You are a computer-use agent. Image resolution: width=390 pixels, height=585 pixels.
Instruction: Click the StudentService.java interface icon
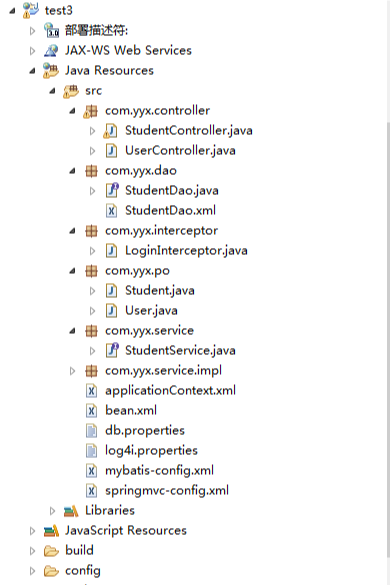[112, 350]
